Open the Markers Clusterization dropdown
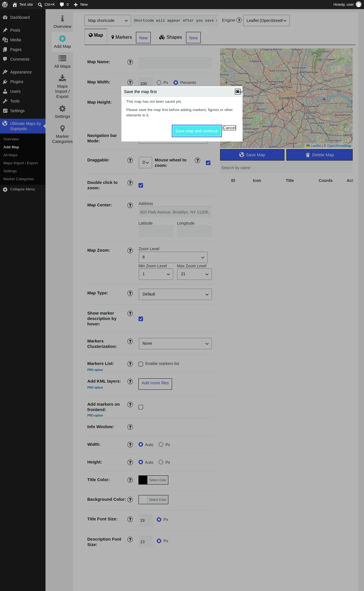Screen dimensions: 364x591 (x=175, y=344)
